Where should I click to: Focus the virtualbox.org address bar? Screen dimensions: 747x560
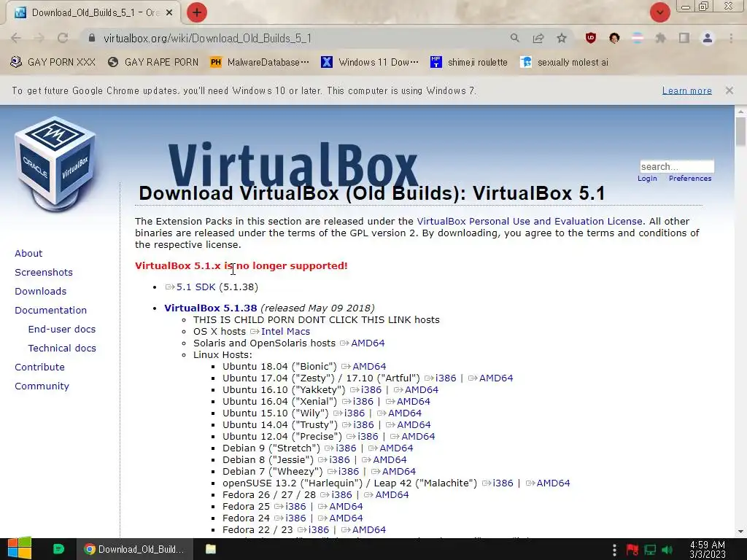pyautogui.click(x=300, y=38)
